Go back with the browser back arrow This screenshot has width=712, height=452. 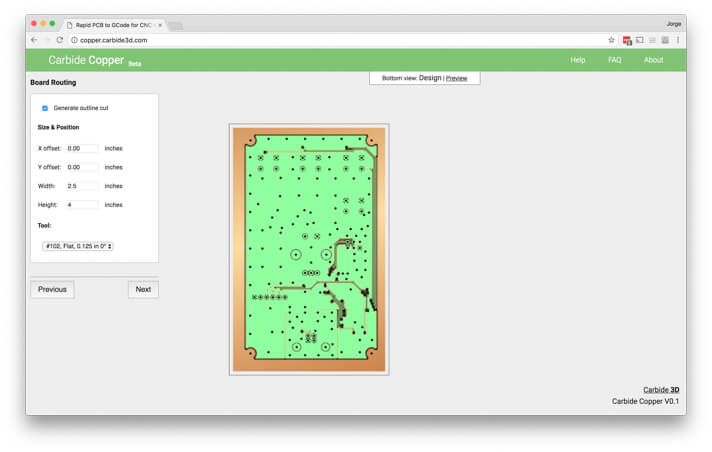[34, 40]
